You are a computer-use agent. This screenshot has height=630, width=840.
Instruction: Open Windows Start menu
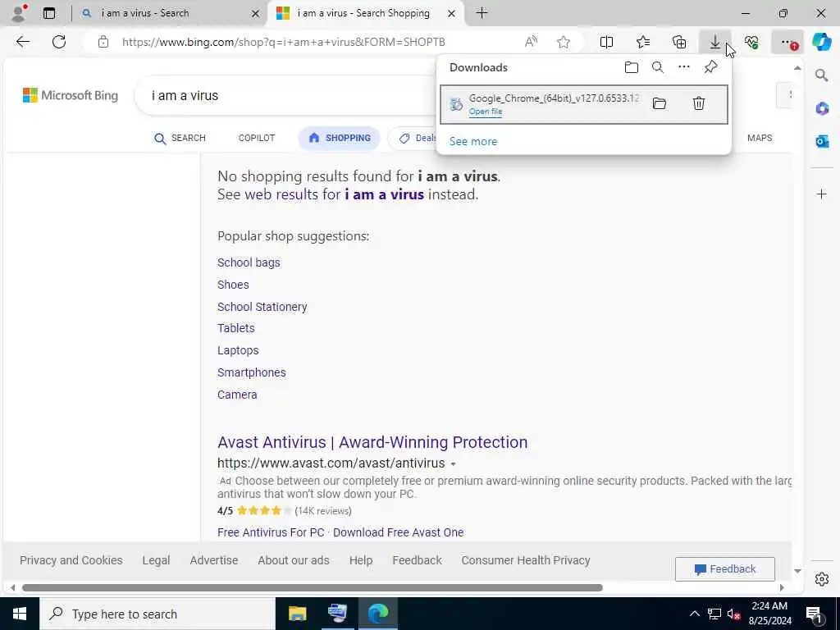20,614
